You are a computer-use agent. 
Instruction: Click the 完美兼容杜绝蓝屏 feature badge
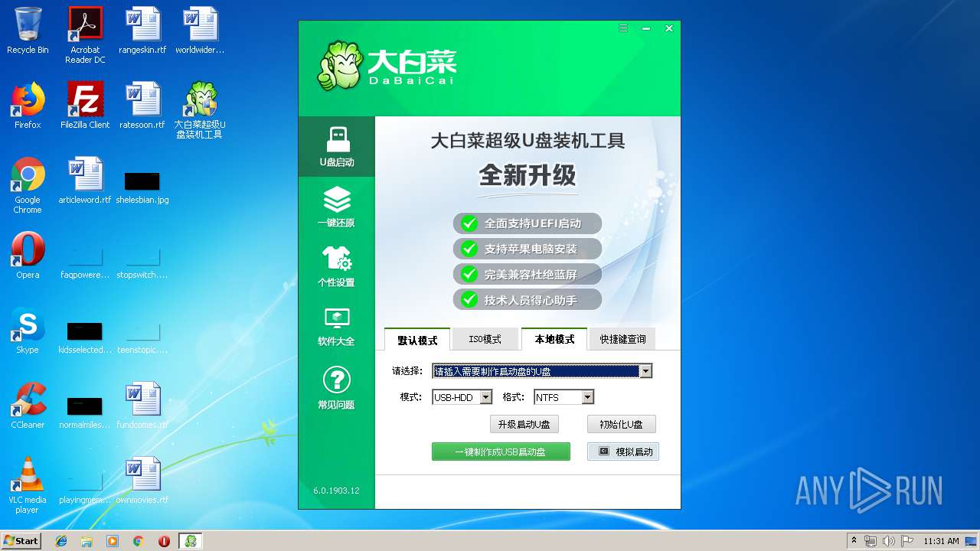coord(527,274)
